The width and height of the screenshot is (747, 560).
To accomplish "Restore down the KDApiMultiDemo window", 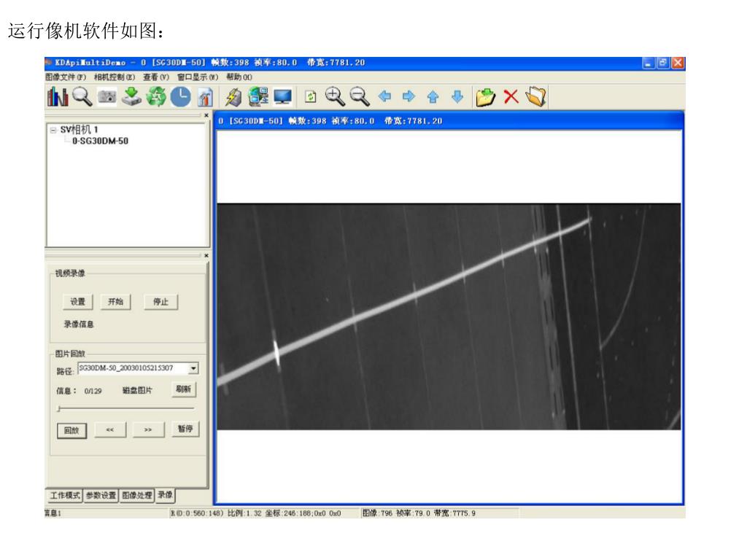I will [663, 63].
